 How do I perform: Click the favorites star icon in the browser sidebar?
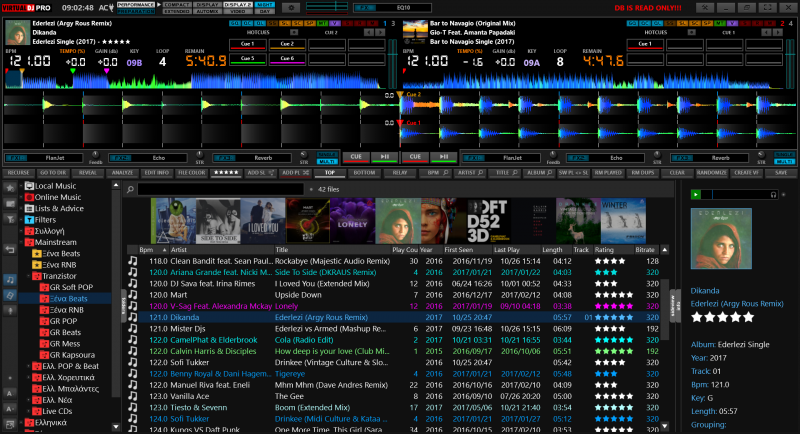click(10, 188)
